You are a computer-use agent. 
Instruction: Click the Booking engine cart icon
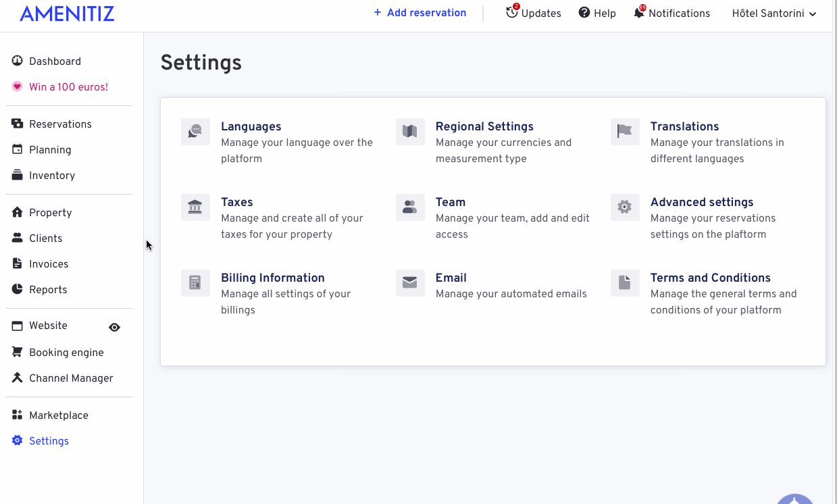(x=18, y=352)
